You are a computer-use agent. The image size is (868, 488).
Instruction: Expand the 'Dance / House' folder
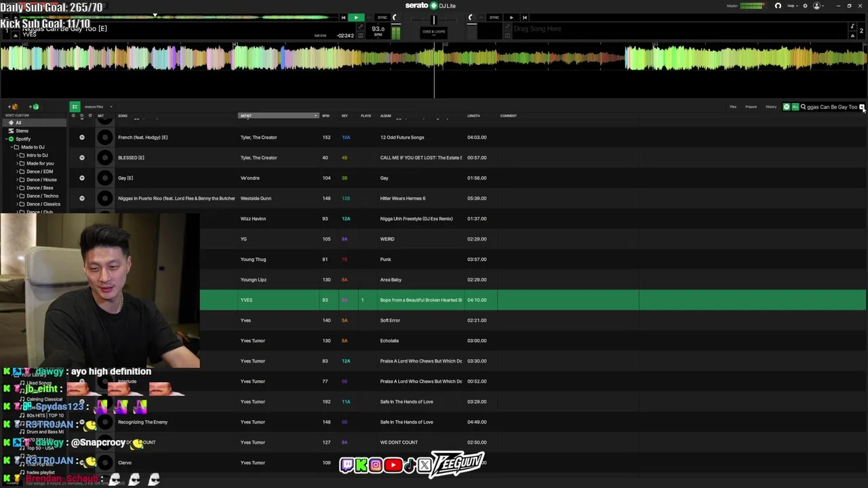point(16,180)
